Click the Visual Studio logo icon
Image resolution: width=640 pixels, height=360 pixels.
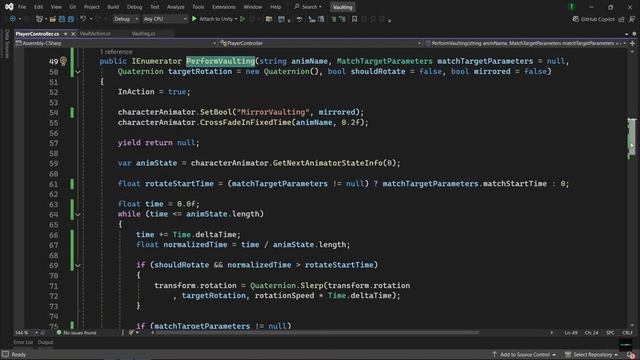[x=9, y=7]
